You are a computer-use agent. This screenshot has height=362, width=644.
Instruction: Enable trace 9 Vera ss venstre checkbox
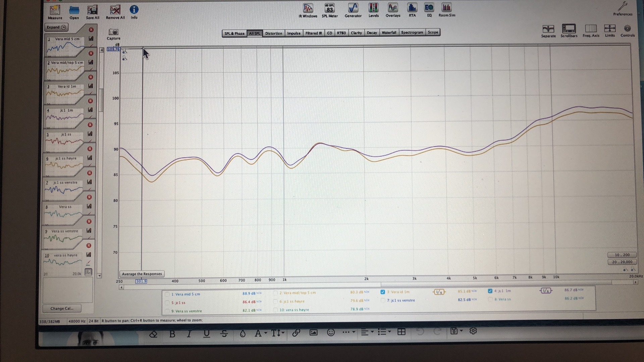pos(167,311)
